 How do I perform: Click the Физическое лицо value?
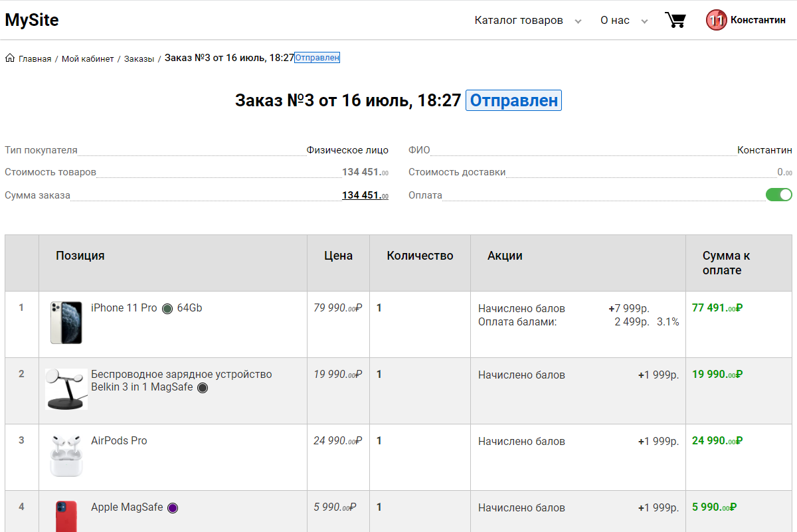347,150
